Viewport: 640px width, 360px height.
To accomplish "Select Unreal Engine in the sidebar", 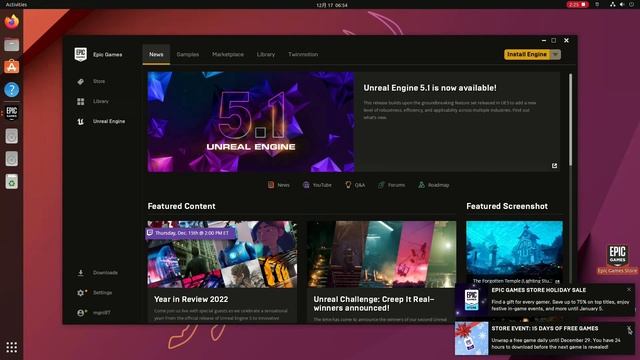I will [101, 121].
